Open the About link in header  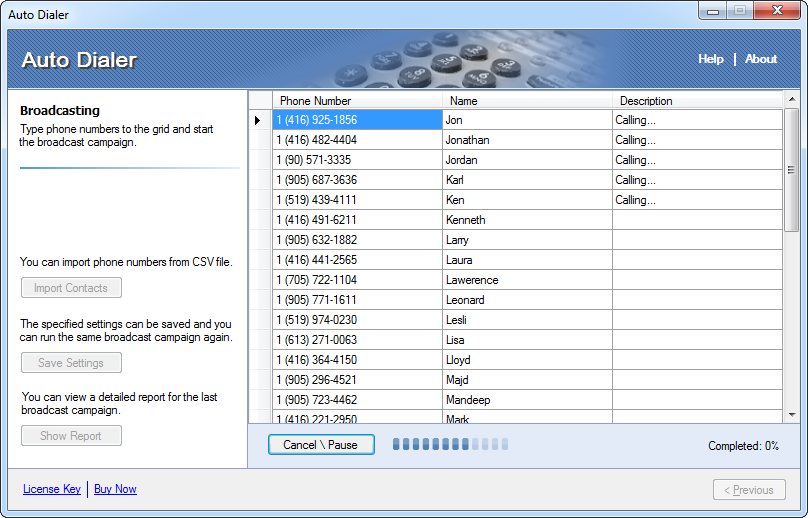[761, 59]
